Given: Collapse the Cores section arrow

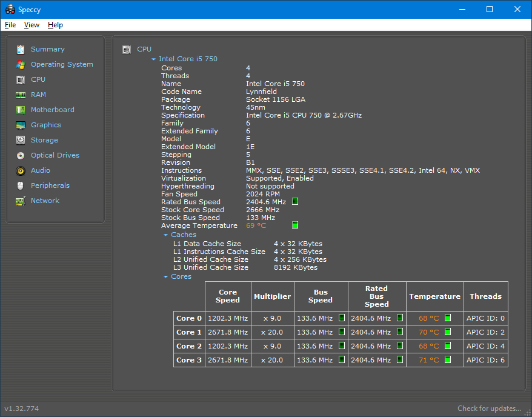Looking at the screenshot, I should [x=165, y=277].
